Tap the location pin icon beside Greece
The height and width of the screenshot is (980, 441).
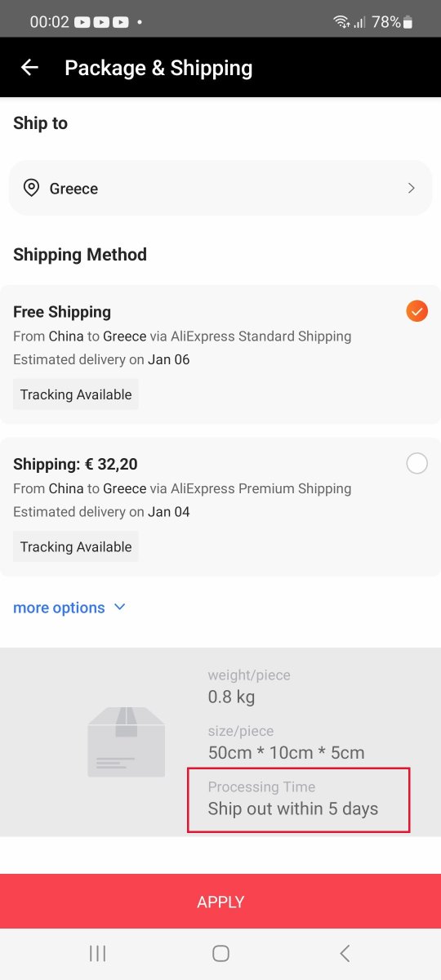click(31, 188)
